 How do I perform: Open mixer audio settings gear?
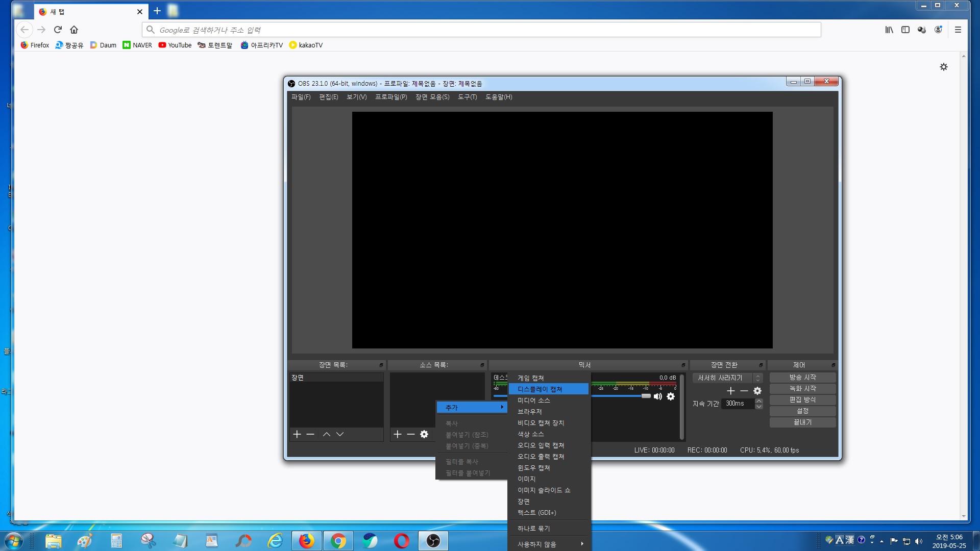[x=671, y=396]
